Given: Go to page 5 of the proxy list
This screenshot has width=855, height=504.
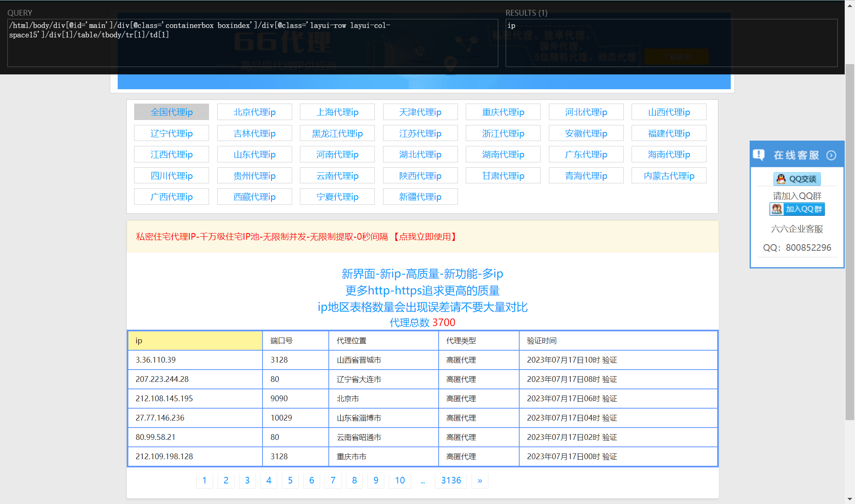Looking at the screenshot, I should tap(290, 480).
